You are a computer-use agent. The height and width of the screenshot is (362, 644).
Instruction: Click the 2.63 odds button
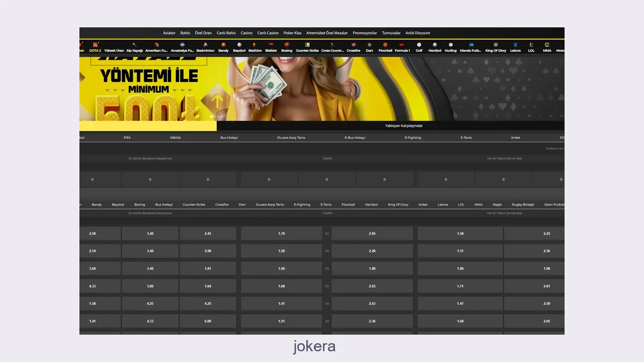tap(372, 304)
